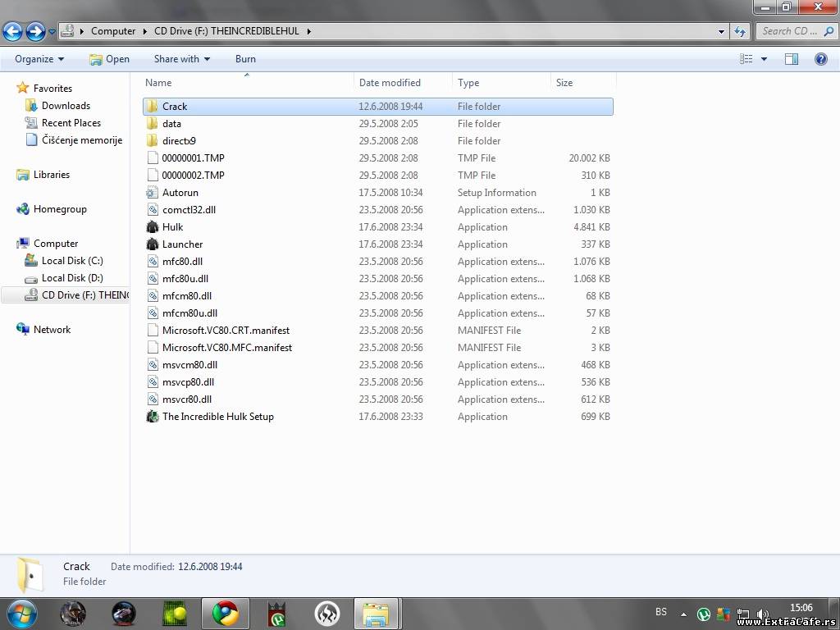Select the data folder icon
Image resolution: width=840 pixels, height=630 pixels.
click(152, 123)
